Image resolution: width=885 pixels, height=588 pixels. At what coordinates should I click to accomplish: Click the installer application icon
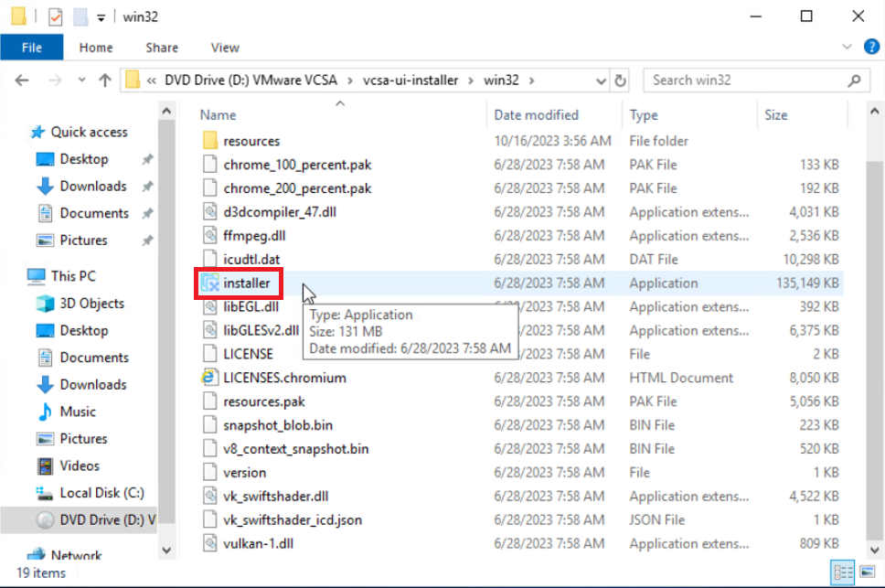pos(209,283)
